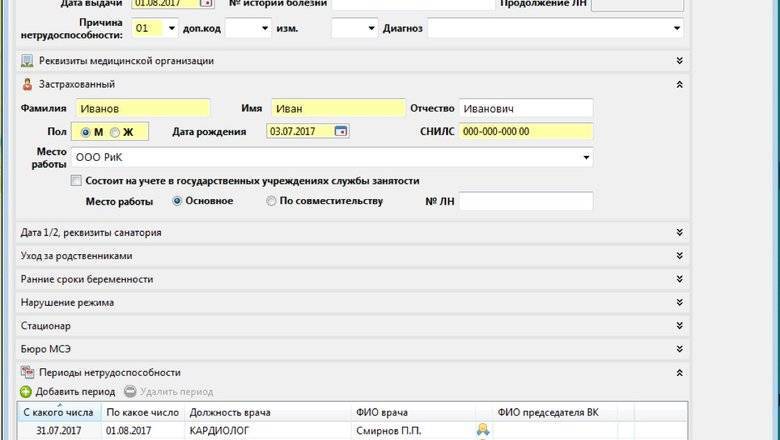Expand the Бюро МСЭ section
This screenshot has height=440, width=780.
point(680,349)
